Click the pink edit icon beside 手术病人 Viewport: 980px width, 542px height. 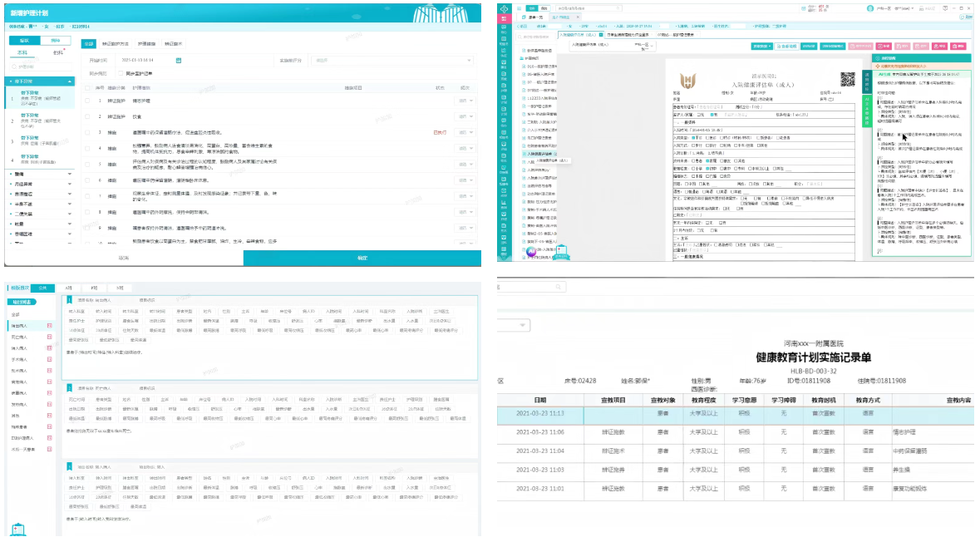pos(50,360)
